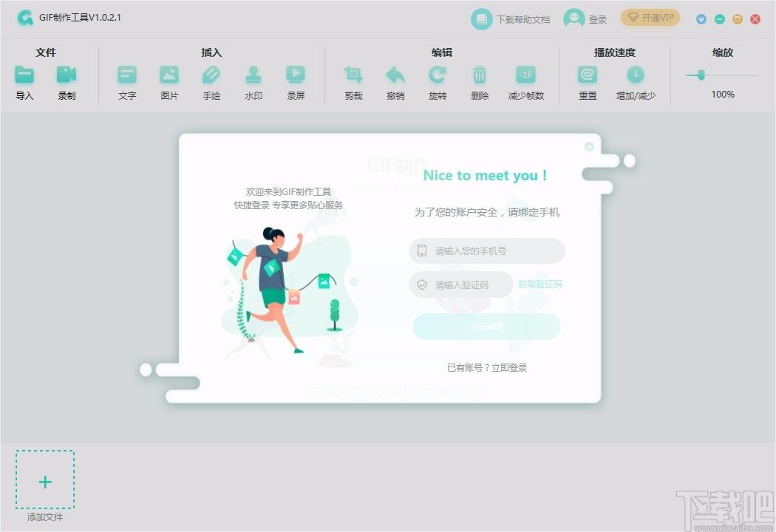Click the 文件 section heading

46,52
